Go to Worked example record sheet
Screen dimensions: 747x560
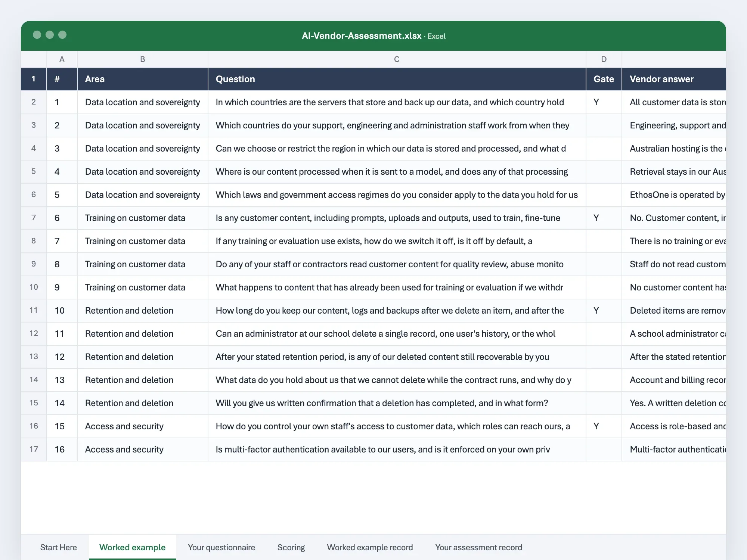[x=370, y=547]
